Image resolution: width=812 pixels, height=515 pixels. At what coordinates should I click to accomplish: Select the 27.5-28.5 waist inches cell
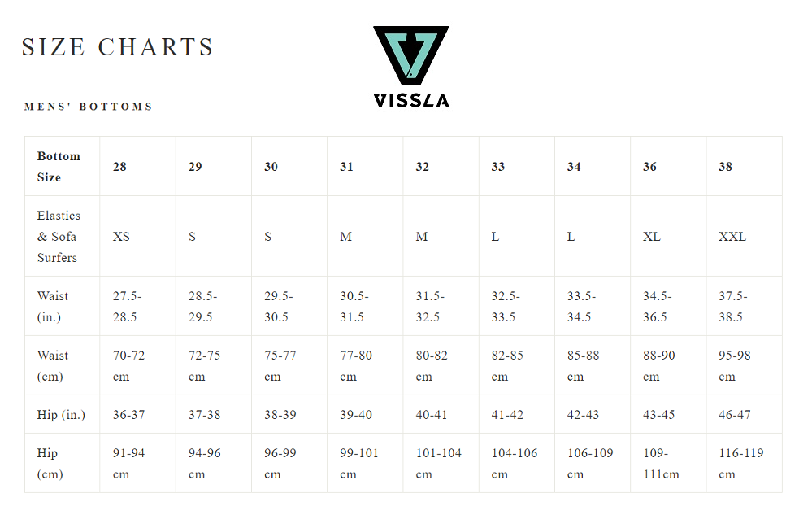pyautogui.click(x=127, y=307)
